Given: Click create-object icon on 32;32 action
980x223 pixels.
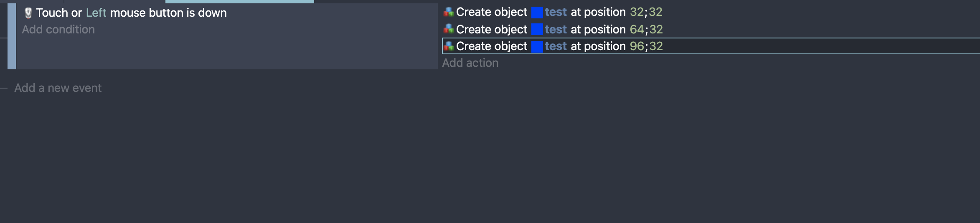Looking at the screenshot, I should pyautogui.click(x=449, y=12).
